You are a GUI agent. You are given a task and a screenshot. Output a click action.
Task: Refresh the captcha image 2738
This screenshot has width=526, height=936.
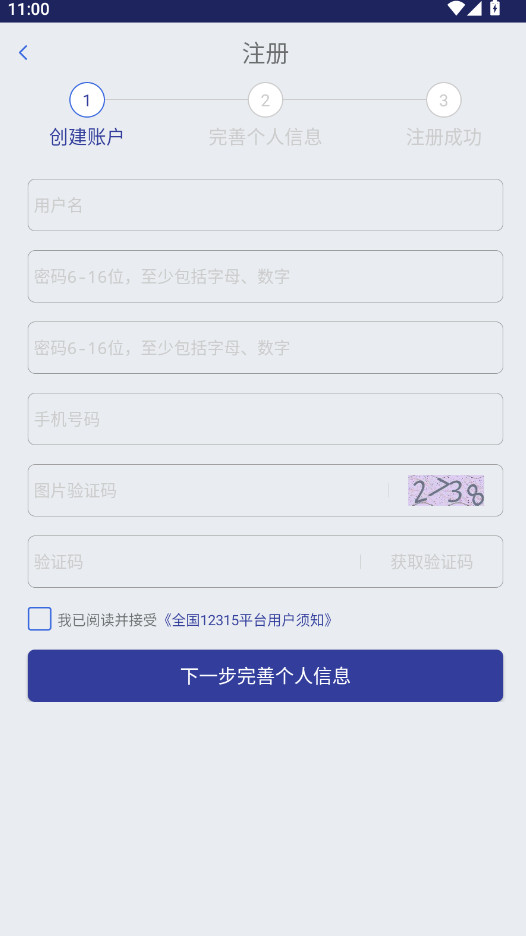[x=446, y=491]
